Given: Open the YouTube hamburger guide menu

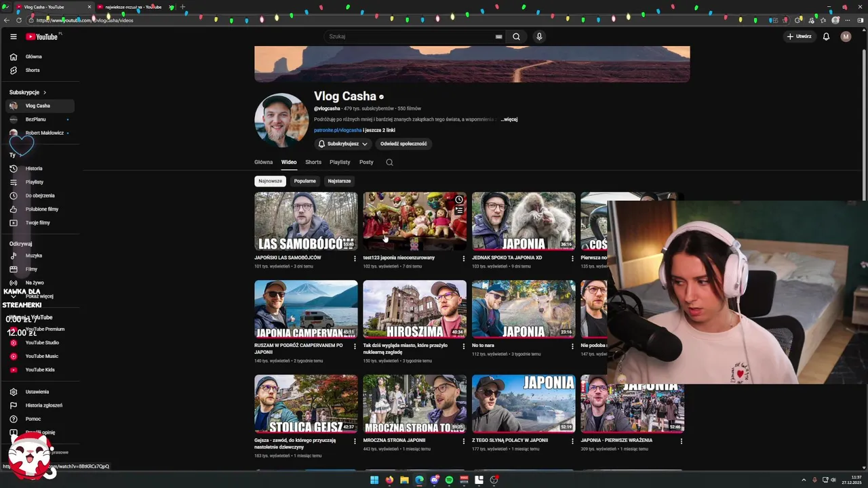Looking at the screenshot, I should pos(13,37).
